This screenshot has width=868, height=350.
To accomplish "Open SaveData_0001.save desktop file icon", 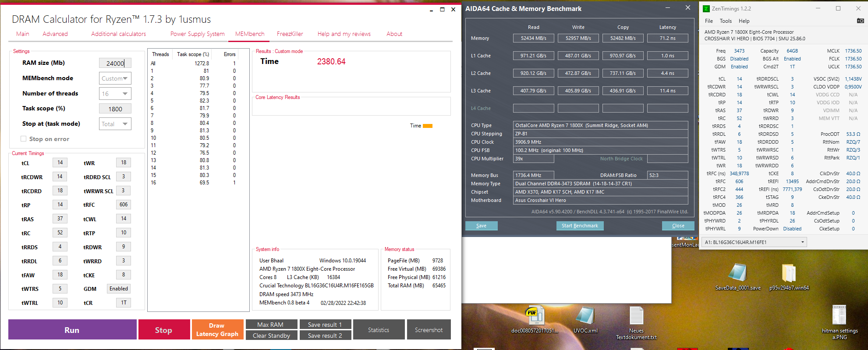I will click(738, 277).
